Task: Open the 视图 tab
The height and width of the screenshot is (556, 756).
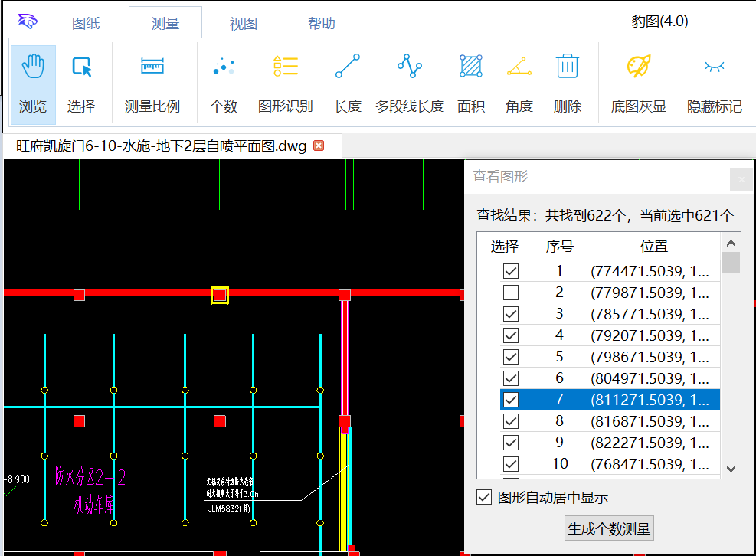Action: click(x=244, y=23)
